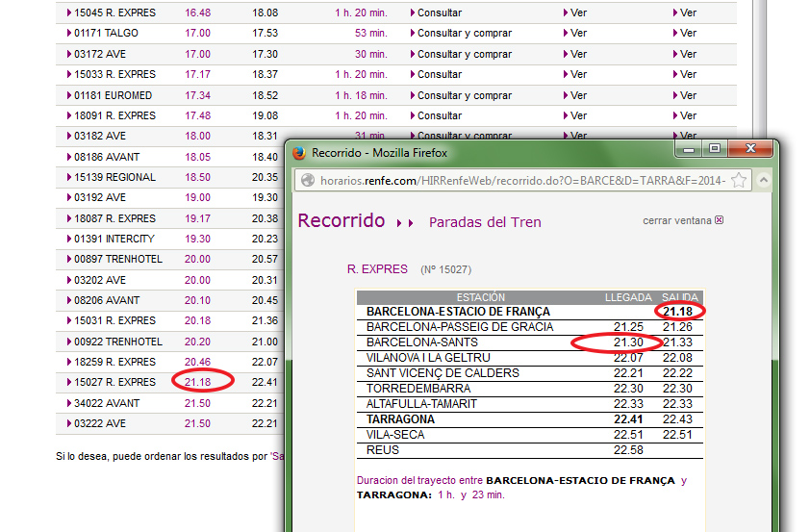Click the 34022 AVANT train link
This screenshot has width=810, height=532.
(x=106, y=403)
